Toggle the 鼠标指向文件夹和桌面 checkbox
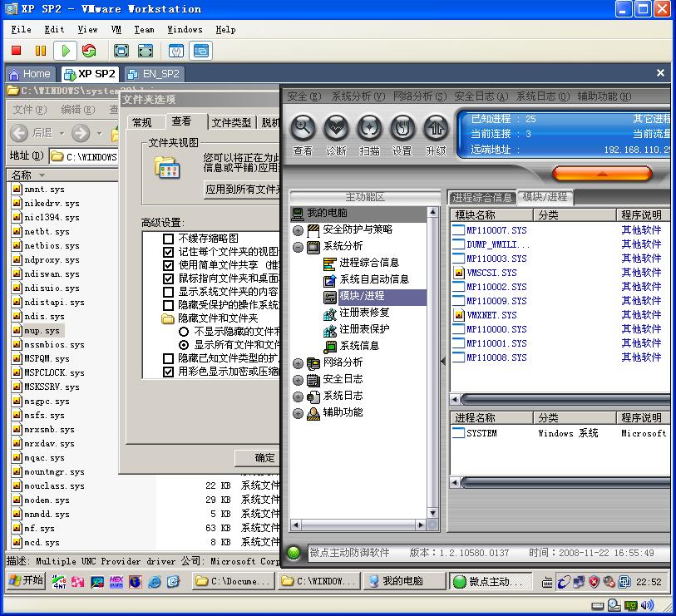The width and height of the screenshot is (676, 616). click(x=169, y=278)
